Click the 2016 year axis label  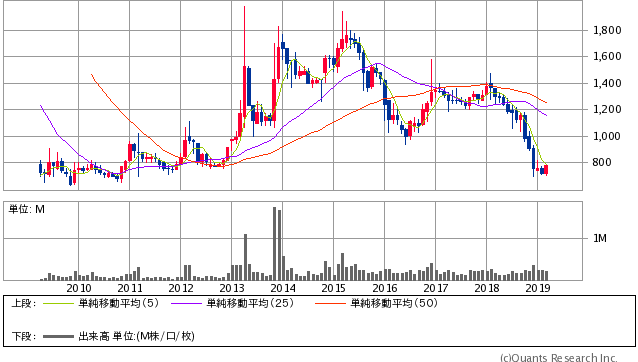coord(385,288)
